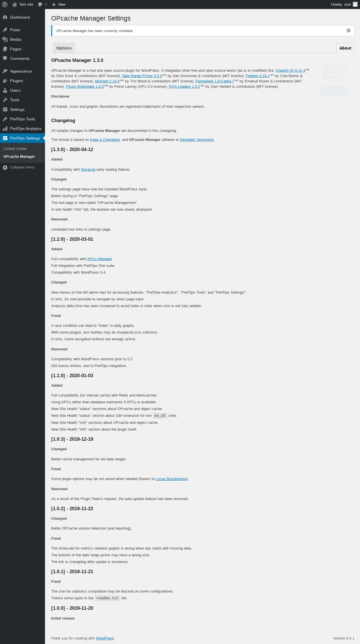Click the plus New content icon
Screen dimensions: 360x644
point(54,4)
